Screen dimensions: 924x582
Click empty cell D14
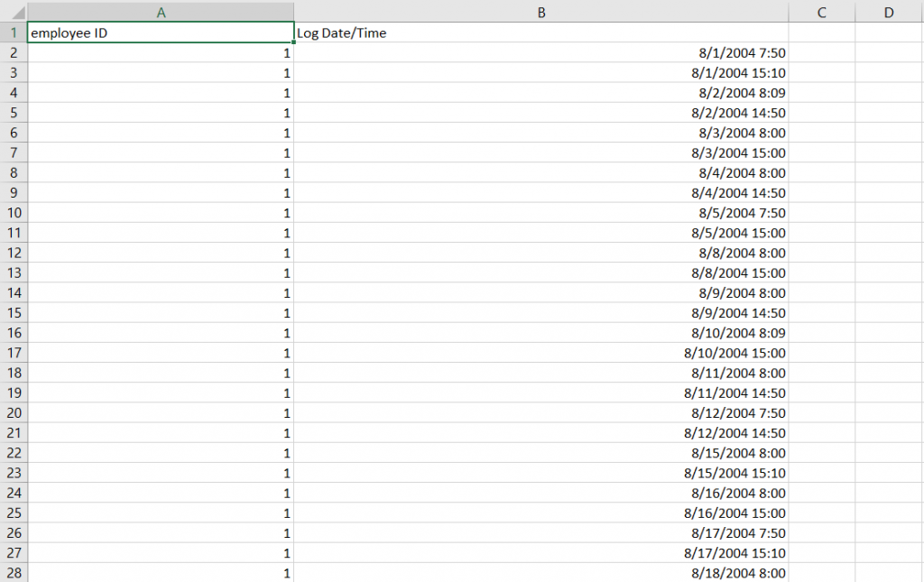(889, 292)
